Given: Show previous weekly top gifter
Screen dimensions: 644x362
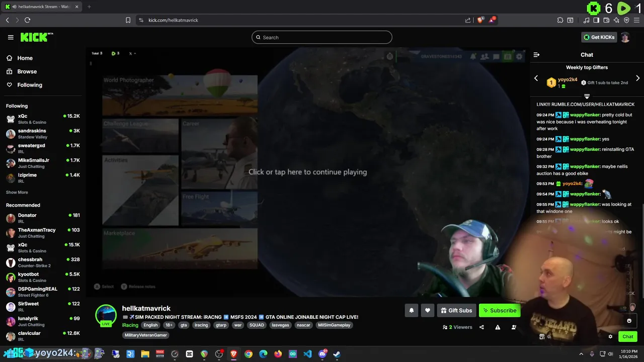Looking at the screenshot, I should [x=536, y=78].
